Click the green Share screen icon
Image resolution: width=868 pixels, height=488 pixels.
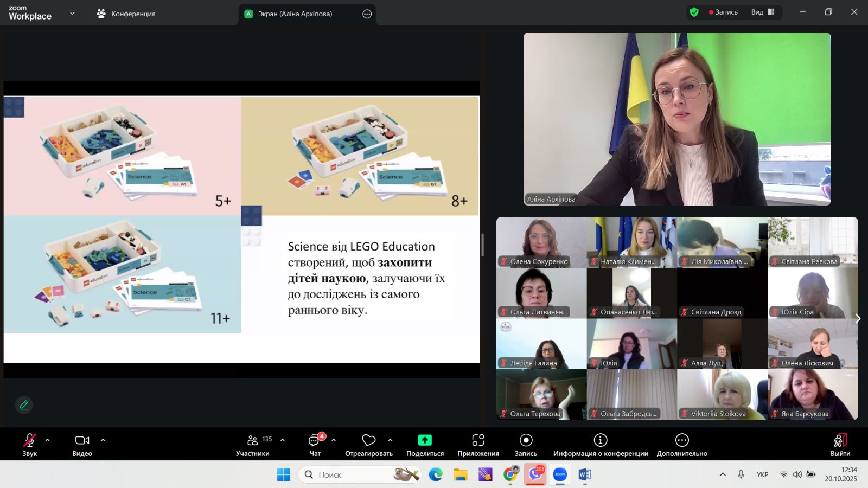[x=425, y=440]
